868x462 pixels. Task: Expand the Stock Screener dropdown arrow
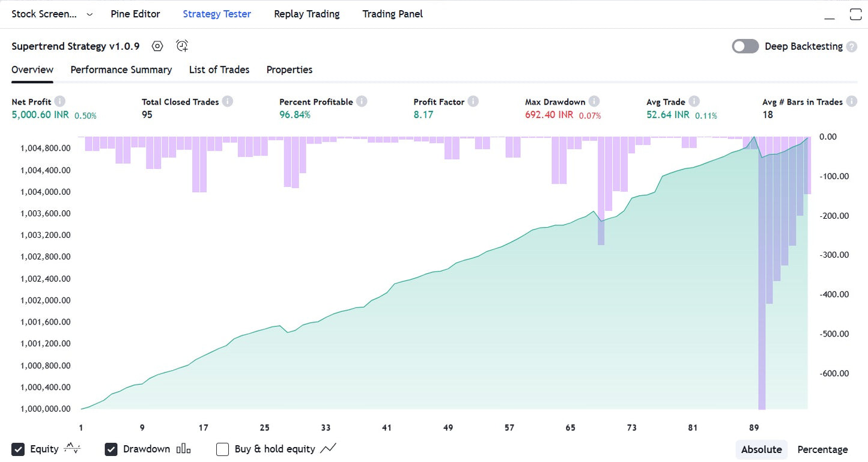pos(90,14)
